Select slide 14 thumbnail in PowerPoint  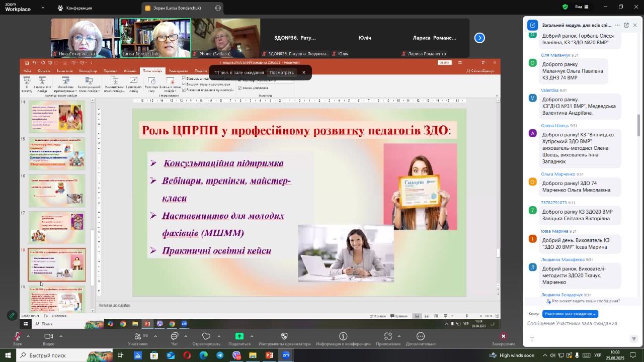coord(57,117)
